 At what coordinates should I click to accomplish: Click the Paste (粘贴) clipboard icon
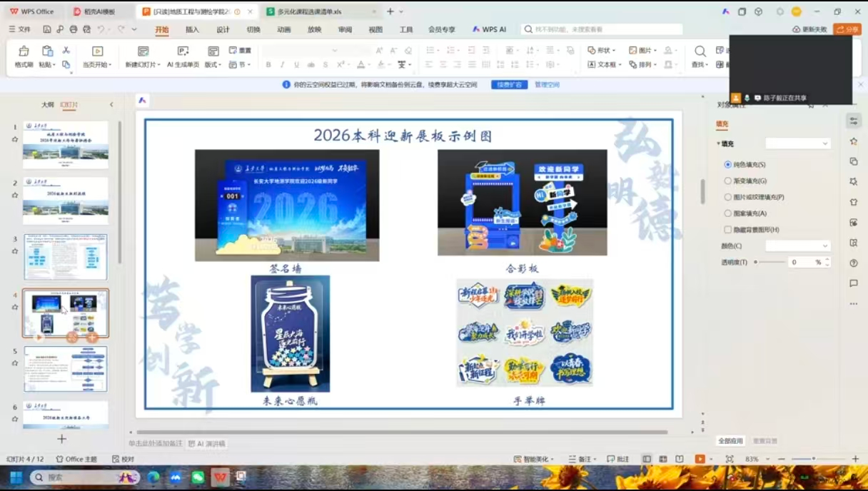coord(47,51)
